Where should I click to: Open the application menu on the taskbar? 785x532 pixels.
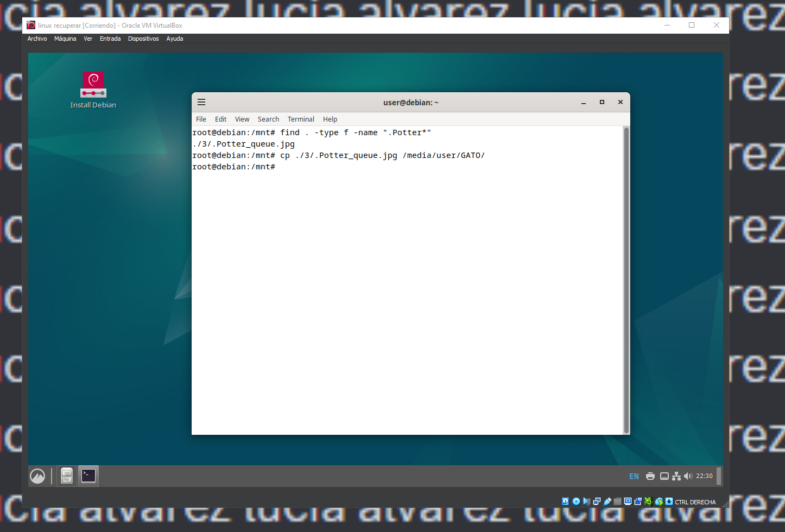pyautogui.click(x=37, y=476)
